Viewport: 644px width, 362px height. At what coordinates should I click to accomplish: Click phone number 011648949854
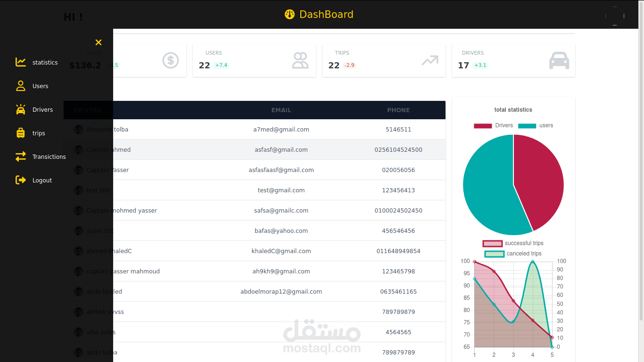pos(398,251)
